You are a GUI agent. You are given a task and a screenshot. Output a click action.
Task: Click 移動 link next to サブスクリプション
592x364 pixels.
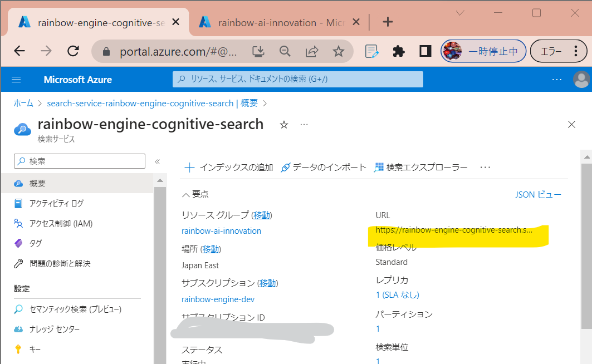click(x=268, y=283)
